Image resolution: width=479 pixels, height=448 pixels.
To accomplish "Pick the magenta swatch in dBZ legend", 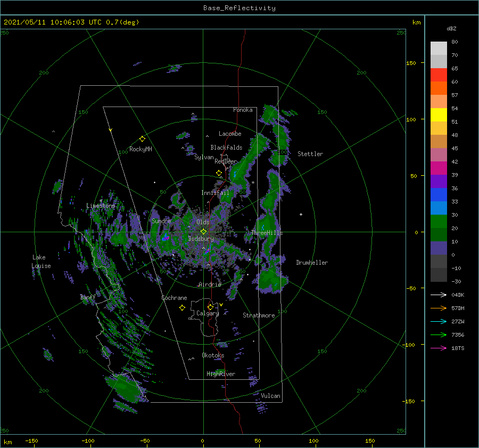I will 439,168.
